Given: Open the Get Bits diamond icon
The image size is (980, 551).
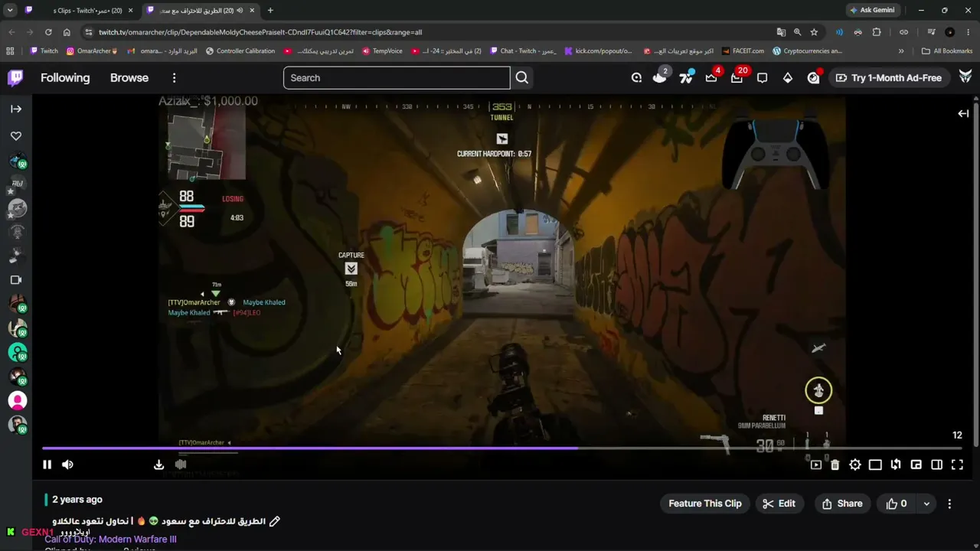Looking at the screenshot, I should click(x=787, y=77).
